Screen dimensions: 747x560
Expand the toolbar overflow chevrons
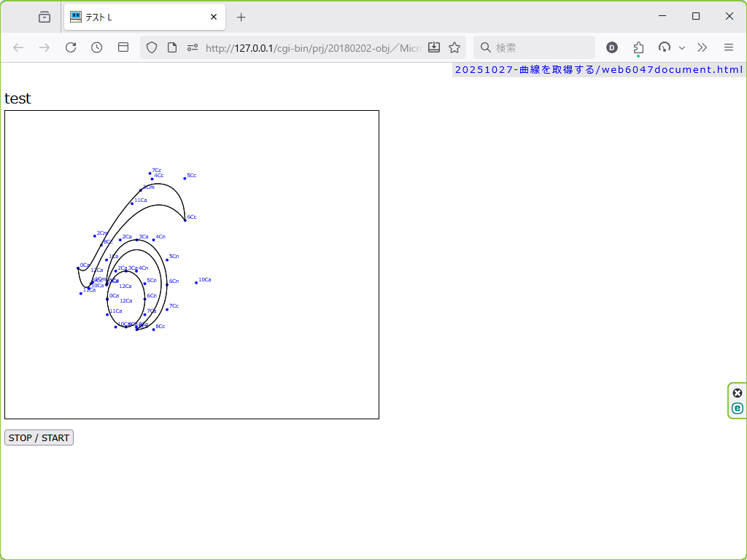point(702,47)
